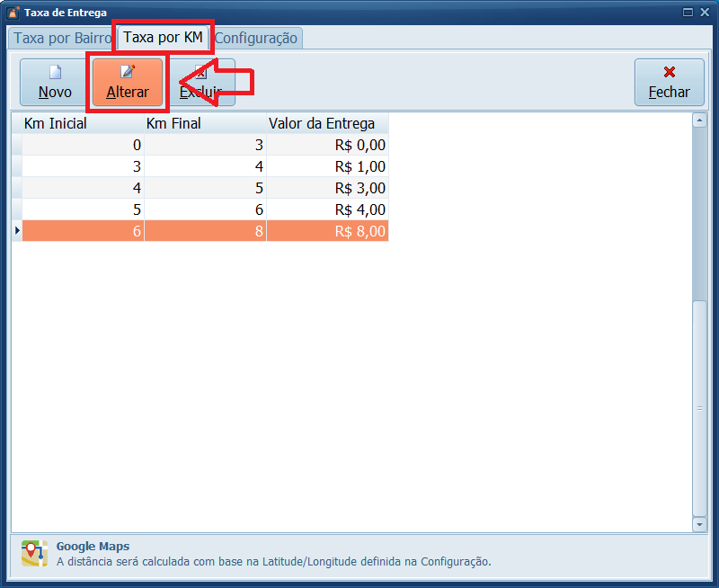Sort by the Km Inicial column header
The height and width of the screenshot is (588, 719).
pos(56,123)
